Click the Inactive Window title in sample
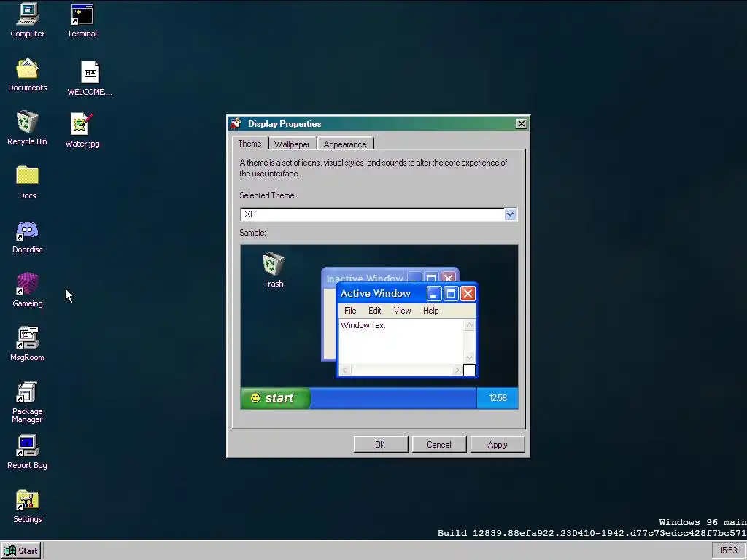Image resolution: width=747 pixels, height=560 pixels. click(x=365, y=278)
